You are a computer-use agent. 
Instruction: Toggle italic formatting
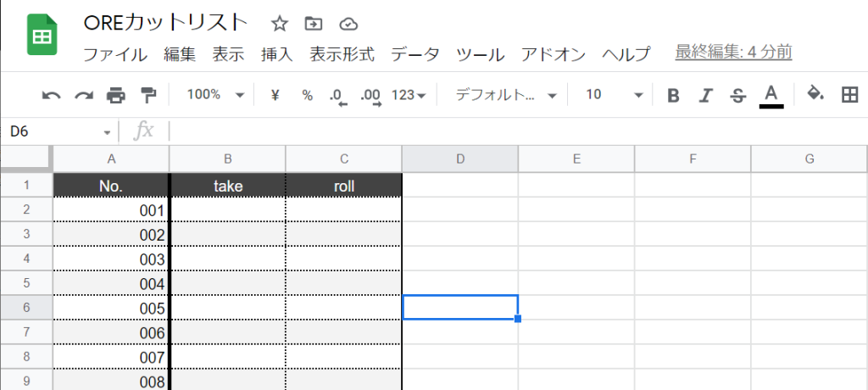pos(705,95)
